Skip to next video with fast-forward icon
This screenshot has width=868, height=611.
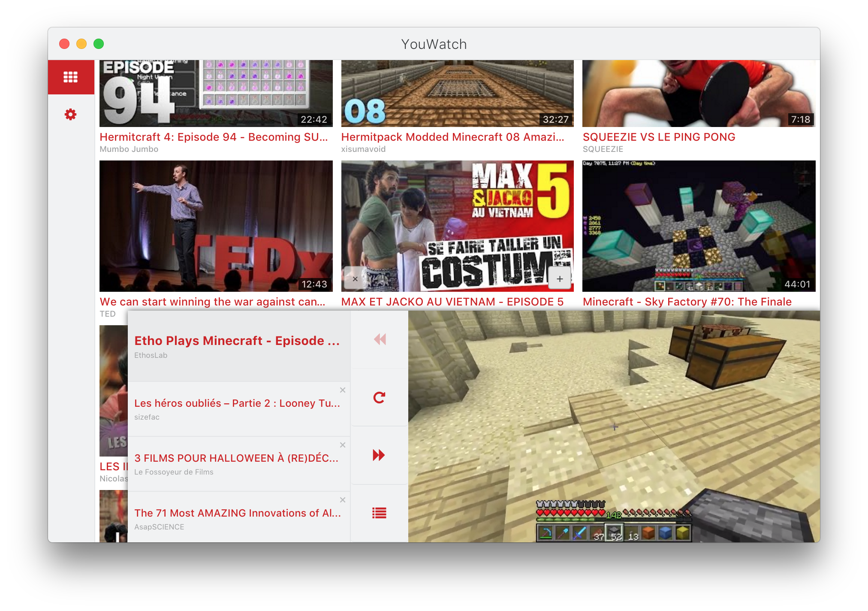(x=380, y=455)
